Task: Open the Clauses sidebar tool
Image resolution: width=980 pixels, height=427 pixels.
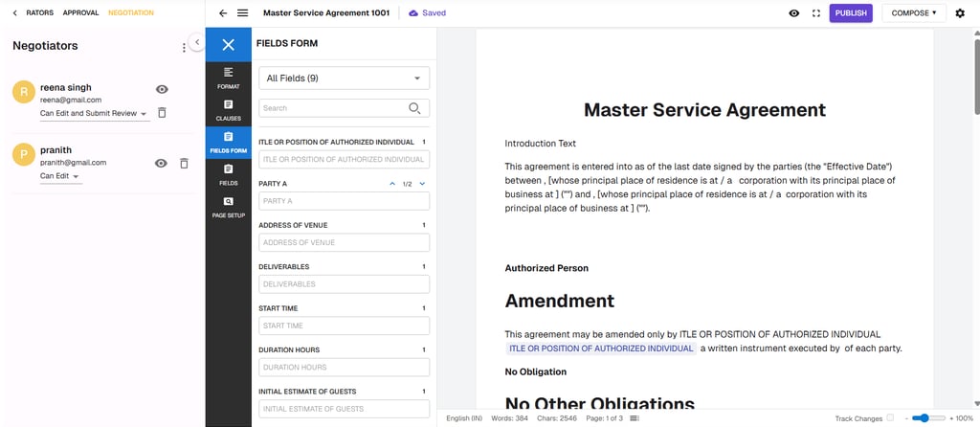Action: [x=228, y=110]
